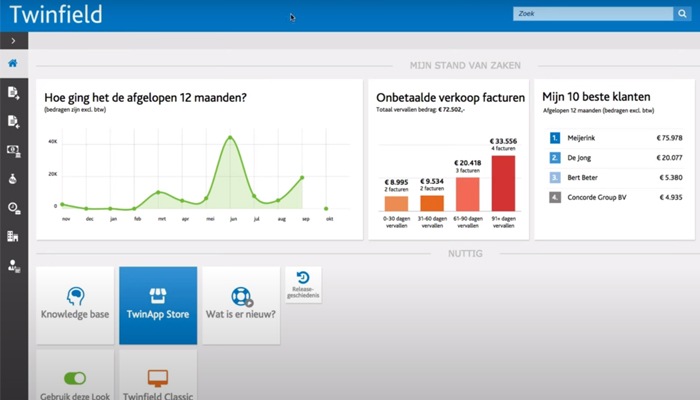Click the Totaal vervallen bedrag € 72.502 text

point(420,109)
